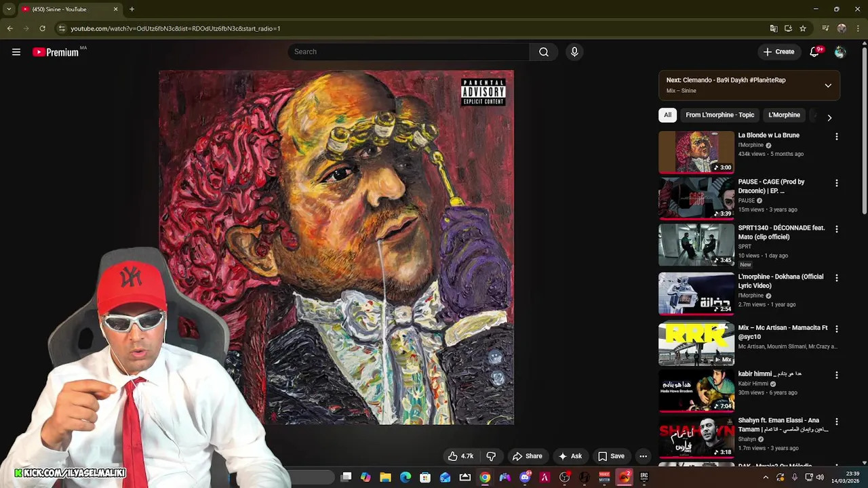Show more filter chips with right arrow
868x488 pixels.
pos(829,117)
